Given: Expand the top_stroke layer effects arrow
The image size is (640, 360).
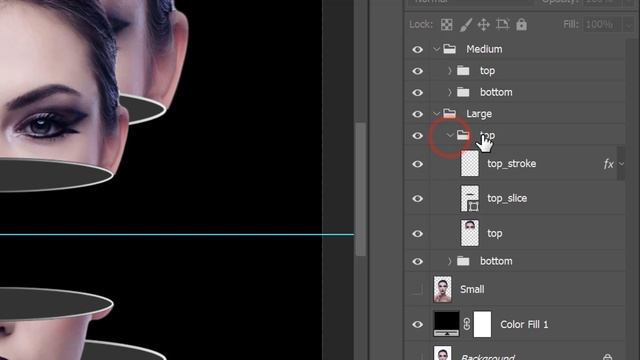Looking at the screenshot, I should click(x=621, y=164).
